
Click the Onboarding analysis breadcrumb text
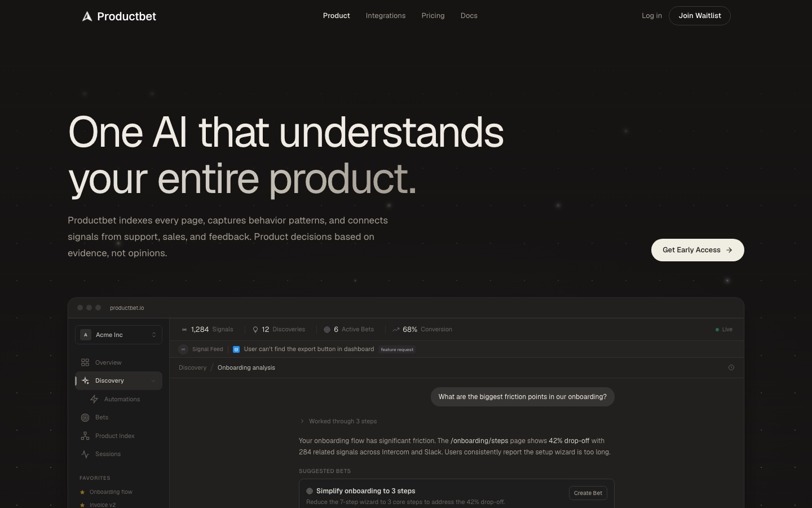246,367
